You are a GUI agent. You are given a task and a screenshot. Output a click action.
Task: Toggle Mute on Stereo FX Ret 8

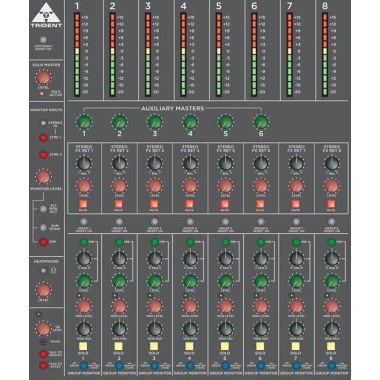point(331,203)
